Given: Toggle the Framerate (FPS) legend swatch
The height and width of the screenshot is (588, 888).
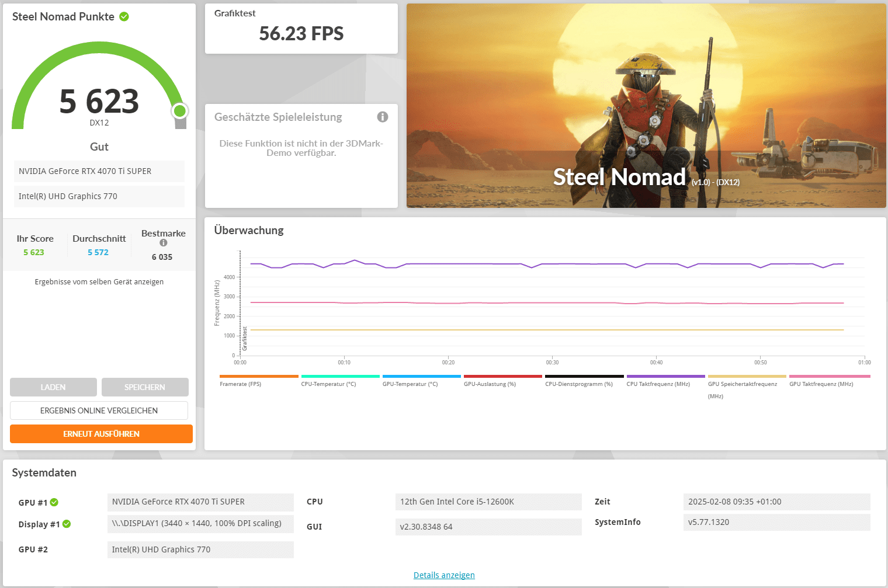Looking at the screenshot, I should 259,376.
